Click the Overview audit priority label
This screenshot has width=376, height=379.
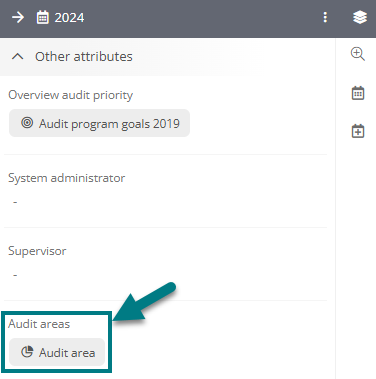coord(70,95)
